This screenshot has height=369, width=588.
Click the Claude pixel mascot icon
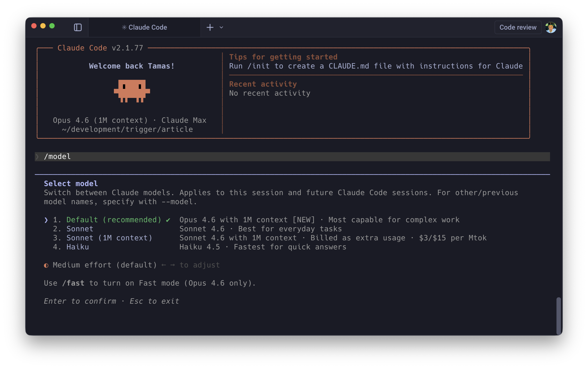[x=132, y=91]
